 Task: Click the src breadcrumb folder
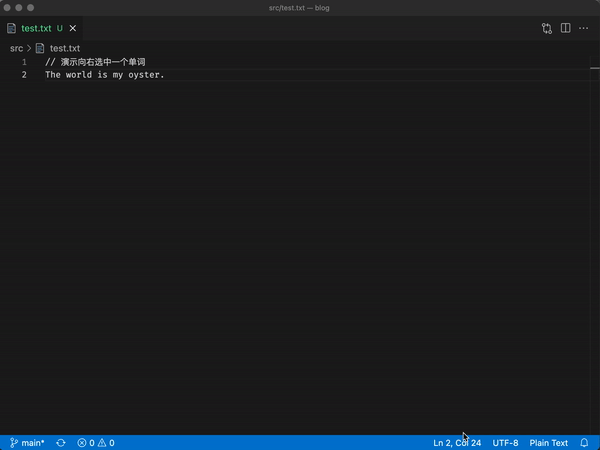16,48
